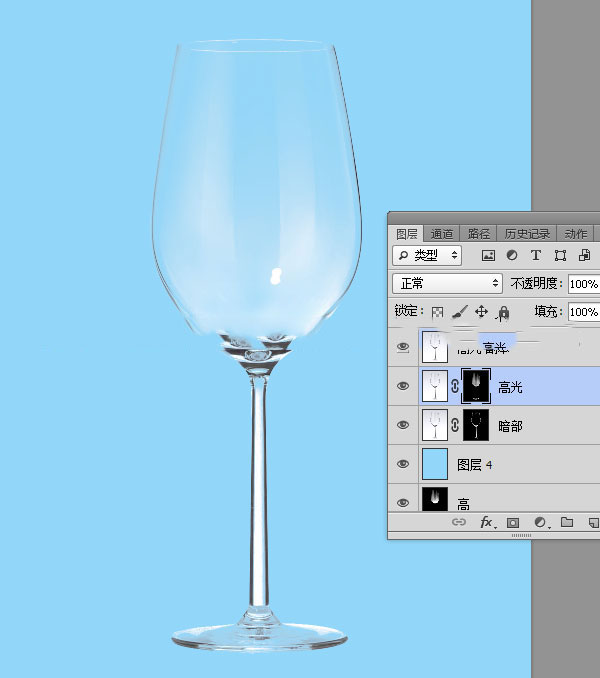Create a new layer icon

pyautogui.click(x=594, y=522)
